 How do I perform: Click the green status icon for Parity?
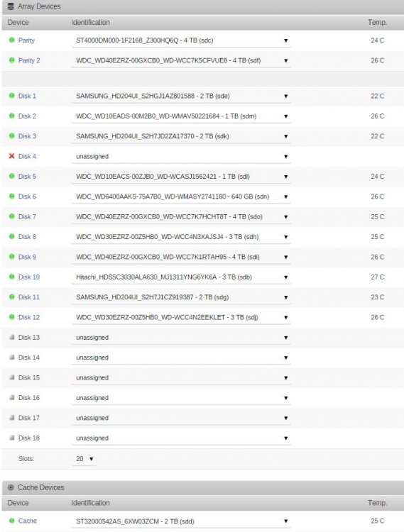pos(12,40)
